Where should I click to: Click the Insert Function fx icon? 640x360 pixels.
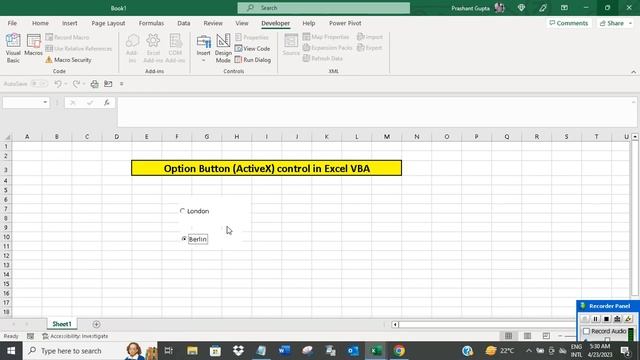107,102
